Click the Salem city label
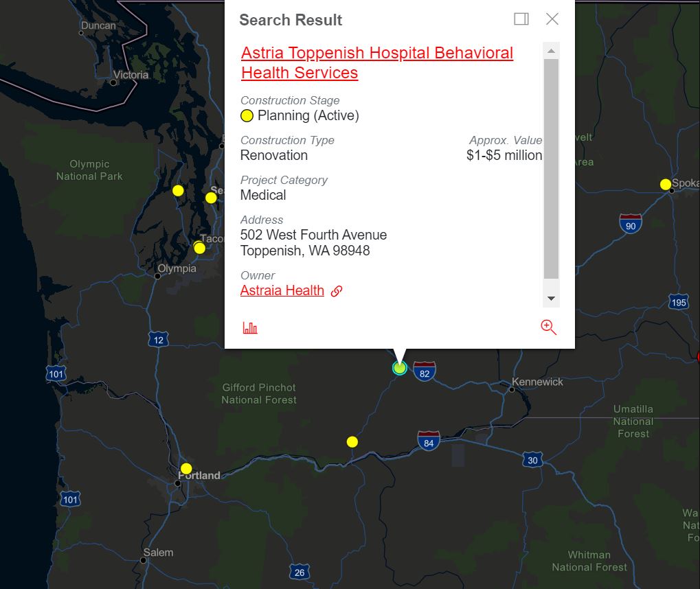Image resolution: width=700 pixels, height=589 pixels. tap(158, 553)
